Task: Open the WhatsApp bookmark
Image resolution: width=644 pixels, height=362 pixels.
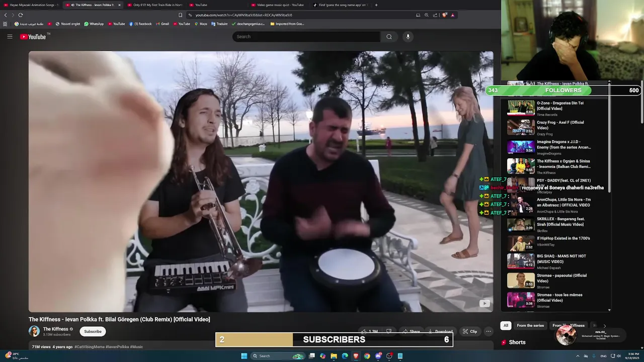Action: click(x=94, y=24)
